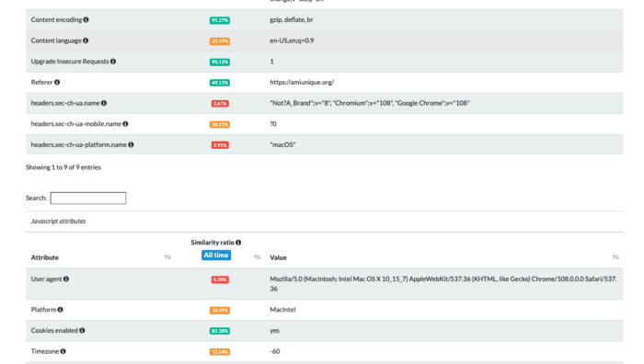Click the red badge for headers.sec-ch-ua-platform.name
This screenshot has height=364, width=644.
(220, 145)
